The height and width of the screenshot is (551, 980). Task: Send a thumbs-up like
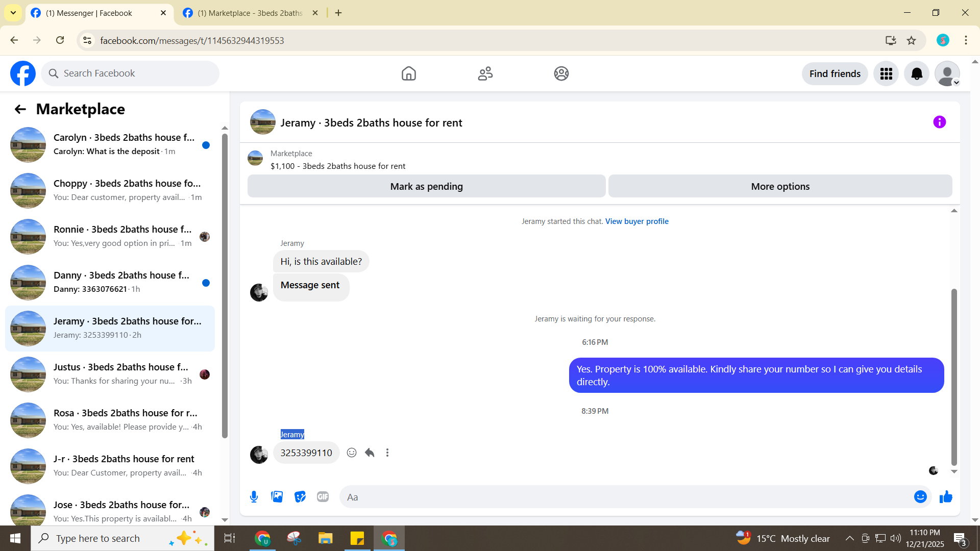point(946,497)
